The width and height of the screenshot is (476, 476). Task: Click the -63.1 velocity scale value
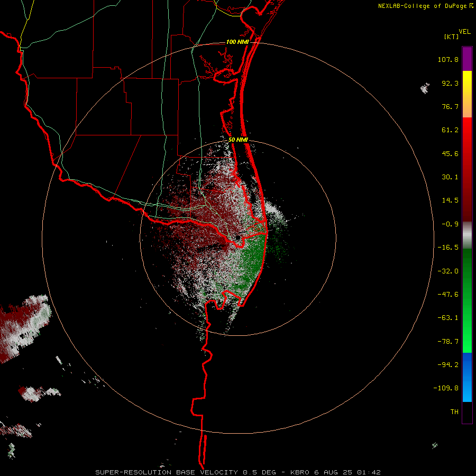[448, 318]
